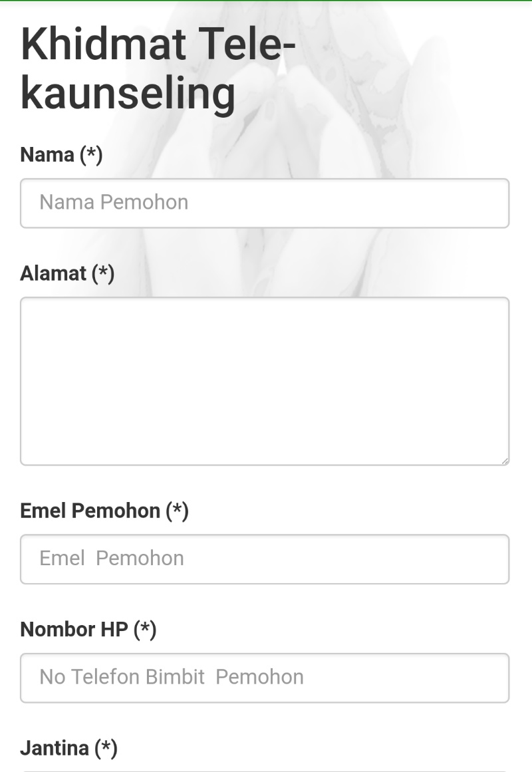This screenshot has height=772, width=532.
Task: Click the Alamat (*) field label
Action: 67,273
